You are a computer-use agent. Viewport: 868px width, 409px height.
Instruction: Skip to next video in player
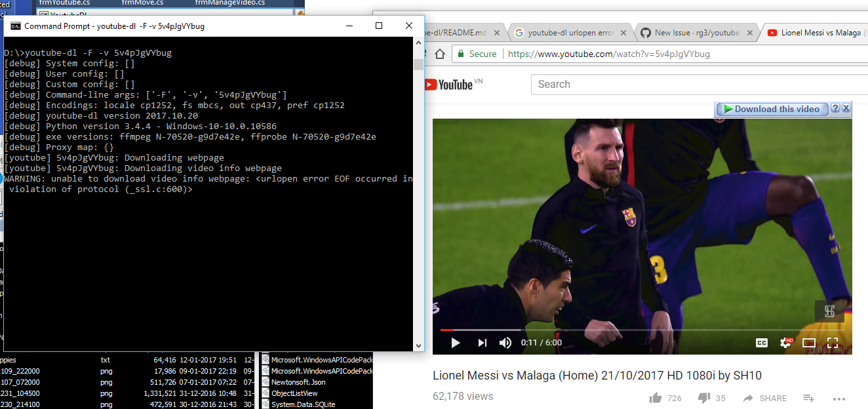483,342
